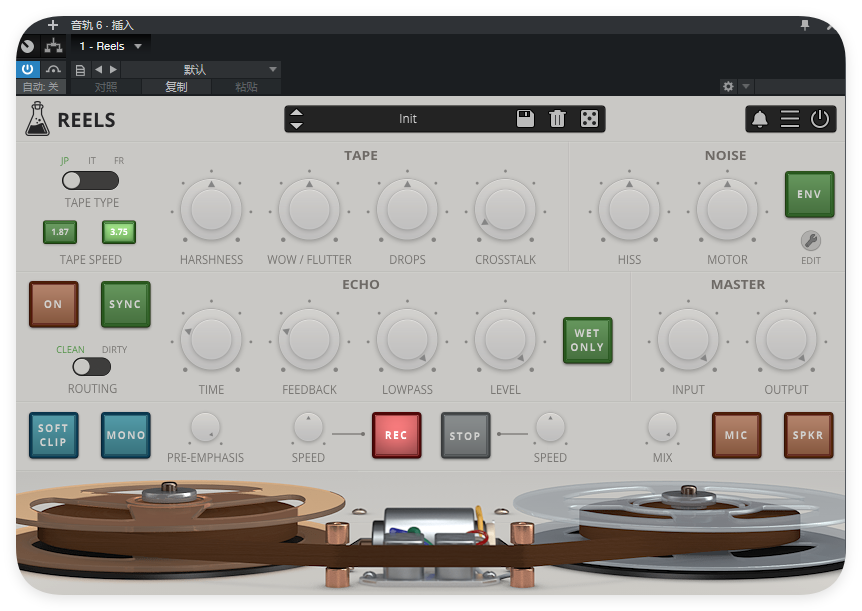Click the automation curve icon
Screen dimensions: 862x611
click(x=53, y=69)
